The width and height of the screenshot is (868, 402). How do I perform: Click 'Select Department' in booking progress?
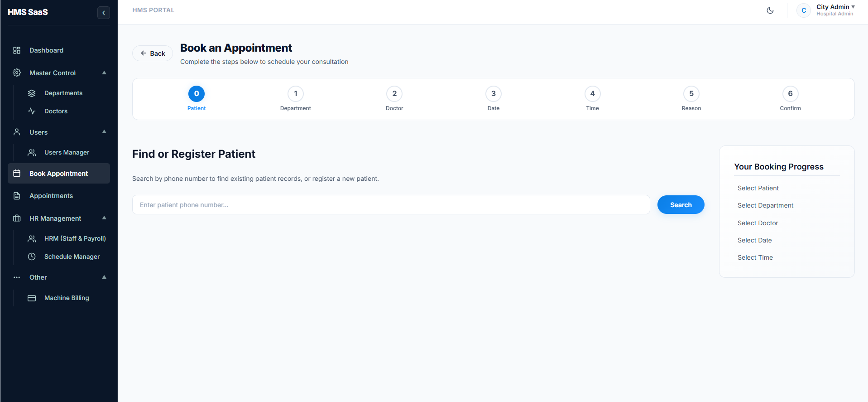click(x=765, y=205)
